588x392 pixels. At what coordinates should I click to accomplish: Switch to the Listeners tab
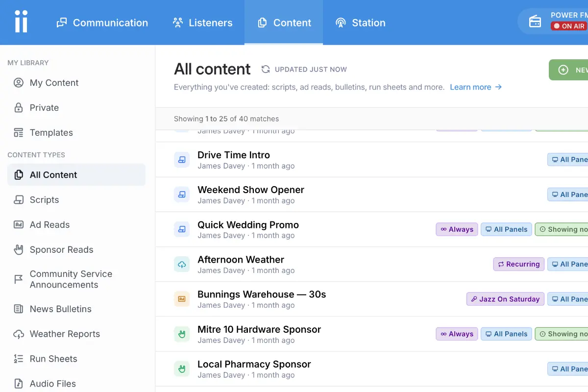point(202,23)
